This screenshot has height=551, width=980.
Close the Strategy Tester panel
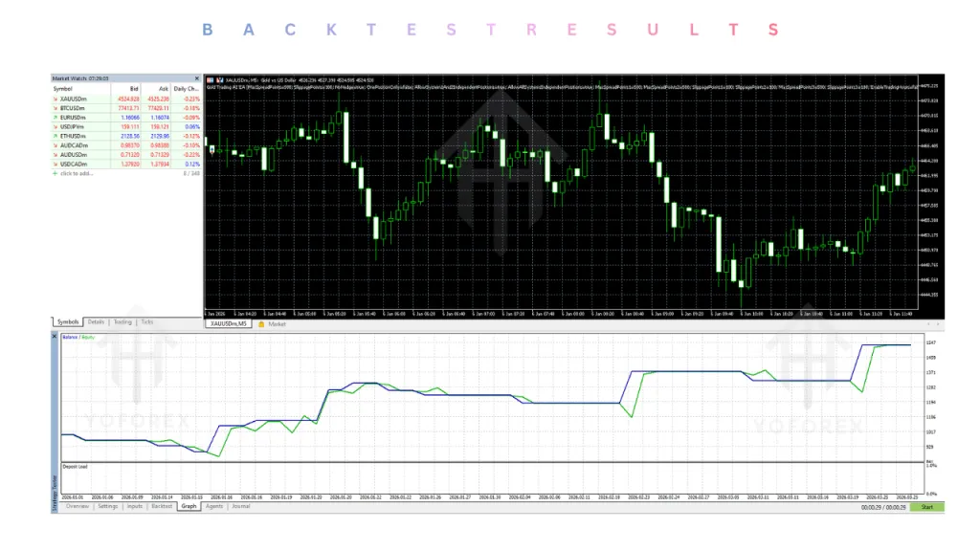pos(55,336)
